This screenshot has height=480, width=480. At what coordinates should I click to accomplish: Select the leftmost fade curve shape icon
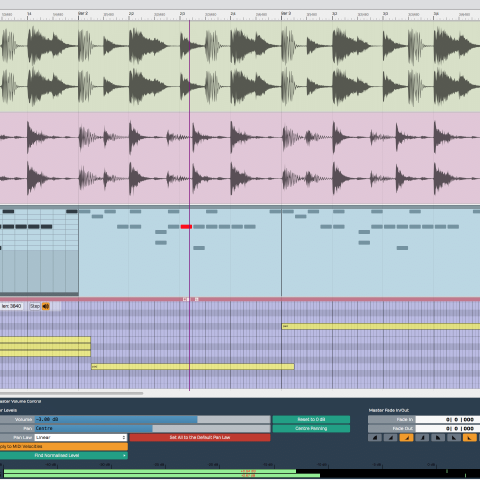point(375,438)
